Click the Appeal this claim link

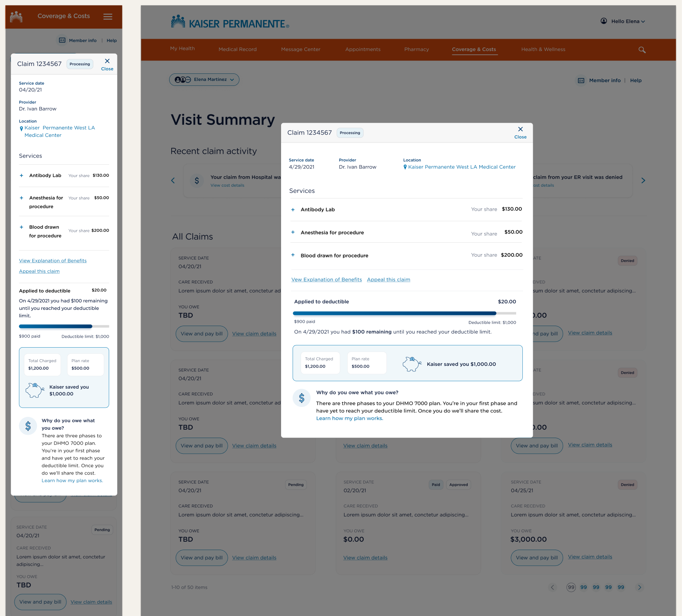[x=388, y=280]
